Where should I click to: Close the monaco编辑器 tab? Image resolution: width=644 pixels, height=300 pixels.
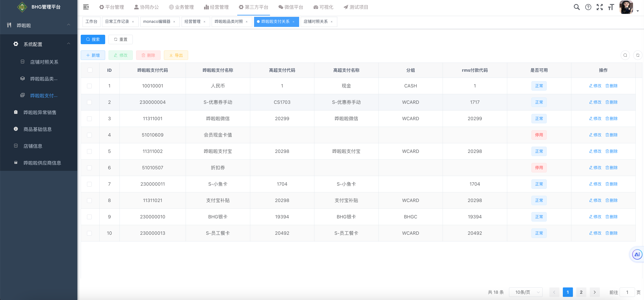(x=174, y=22)
